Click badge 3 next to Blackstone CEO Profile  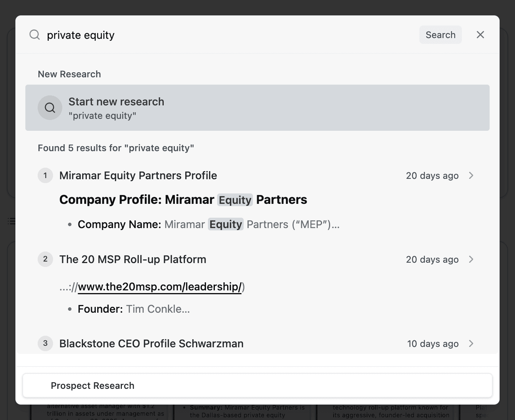[x=45, y=343]
